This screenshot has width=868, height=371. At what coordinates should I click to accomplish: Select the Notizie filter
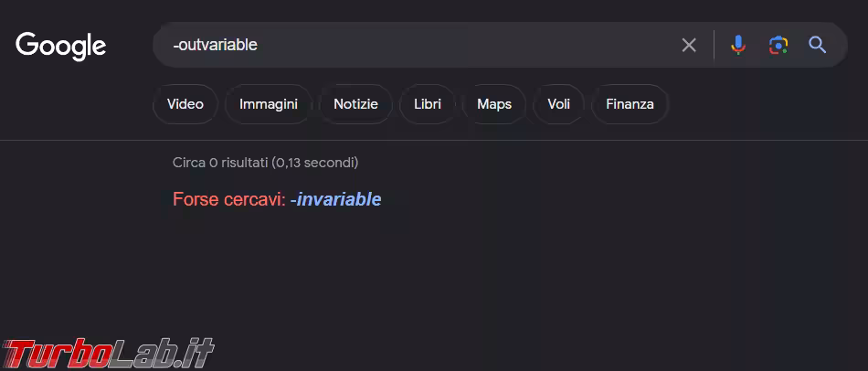[x=355, y=104]
